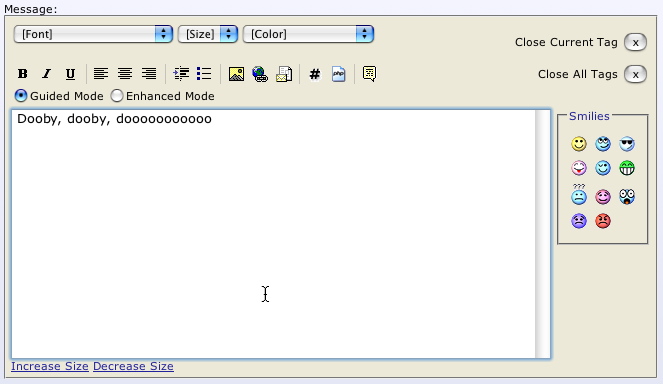Viewport: 663px width, 384px height.
Task: Insert the cool sunglasses smiley
Action: 627,144
